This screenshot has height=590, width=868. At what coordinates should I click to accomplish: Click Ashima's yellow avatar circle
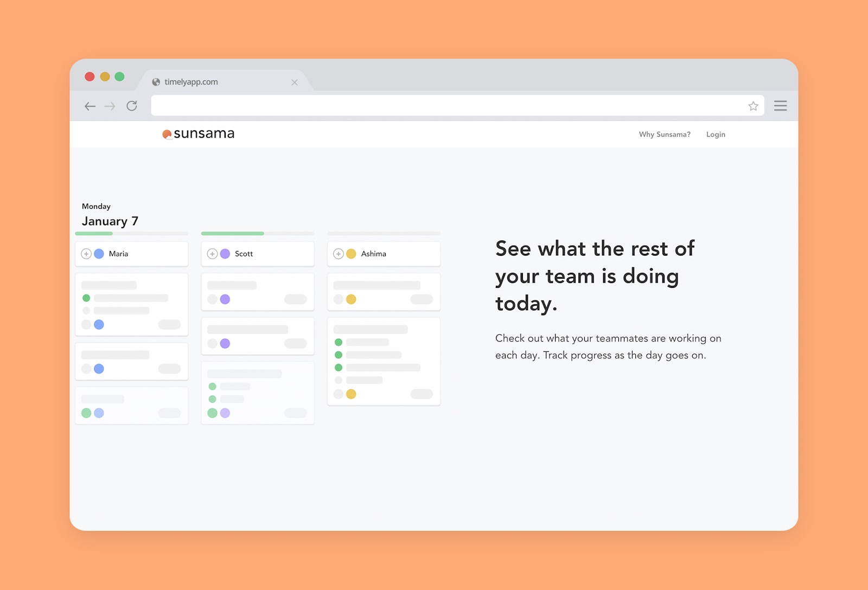(350, 253)
